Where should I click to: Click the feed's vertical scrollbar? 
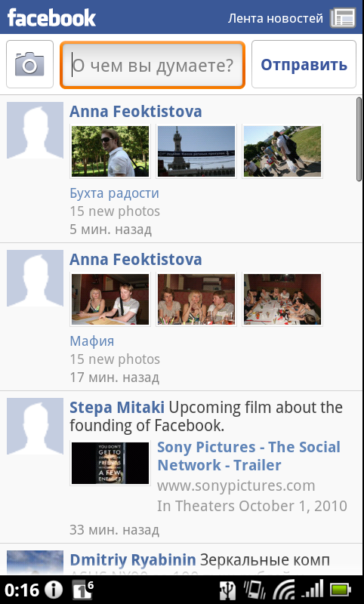(x=359, y=139)
